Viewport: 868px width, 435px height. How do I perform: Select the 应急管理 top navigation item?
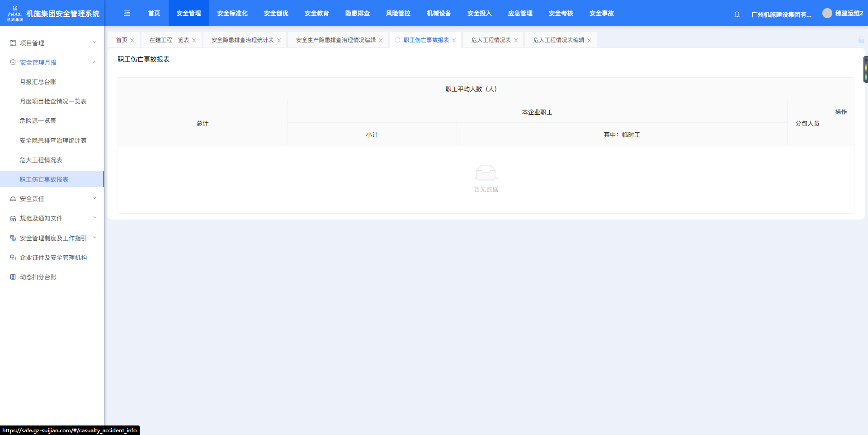520,14
